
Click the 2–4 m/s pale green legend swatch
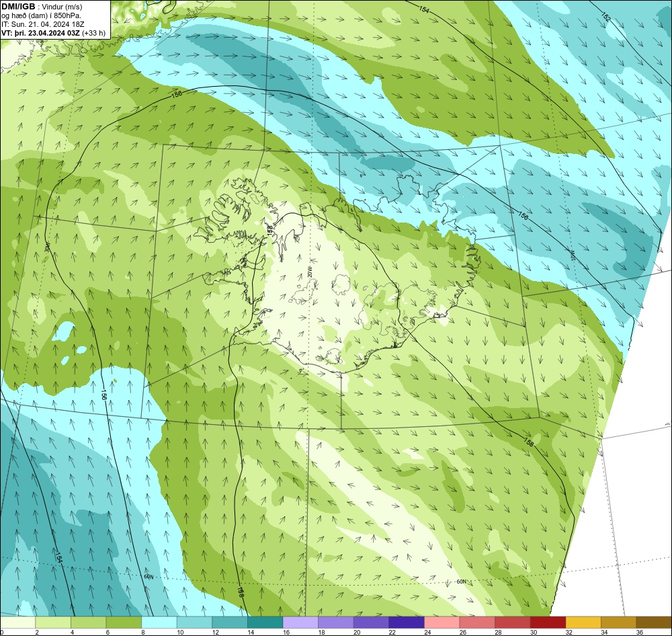coord(53,623)
